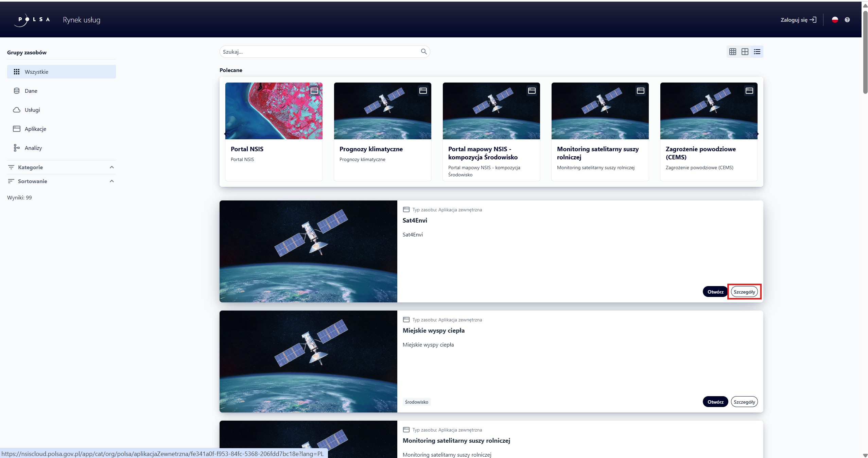Click Zaloguj się login link
The height and width of the screenshot is (458, 868).
(798, 20)
